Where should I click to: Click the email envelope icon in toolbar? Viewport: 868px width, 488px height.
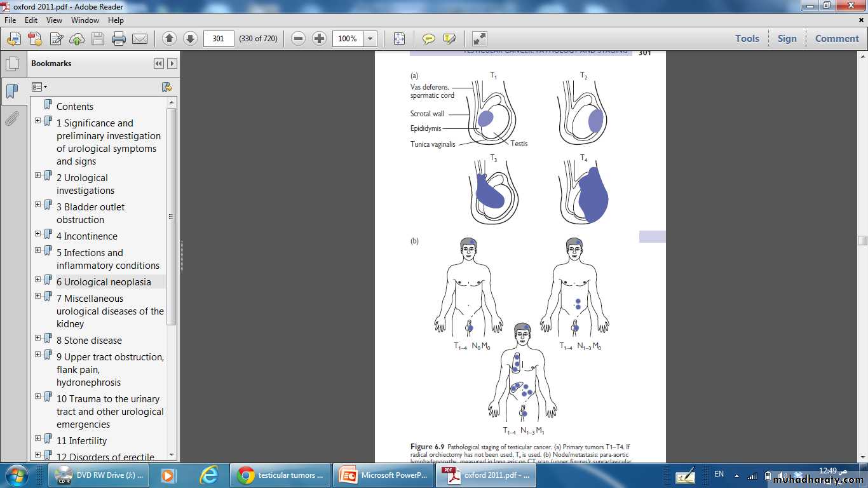pos(140,39)
